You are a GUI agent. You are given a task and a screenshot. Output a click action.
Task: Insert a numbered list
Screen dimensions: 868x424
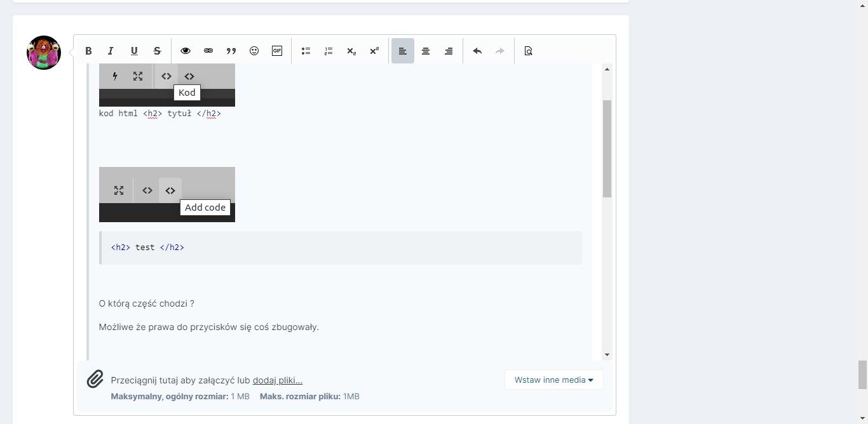tap(329, 51)
